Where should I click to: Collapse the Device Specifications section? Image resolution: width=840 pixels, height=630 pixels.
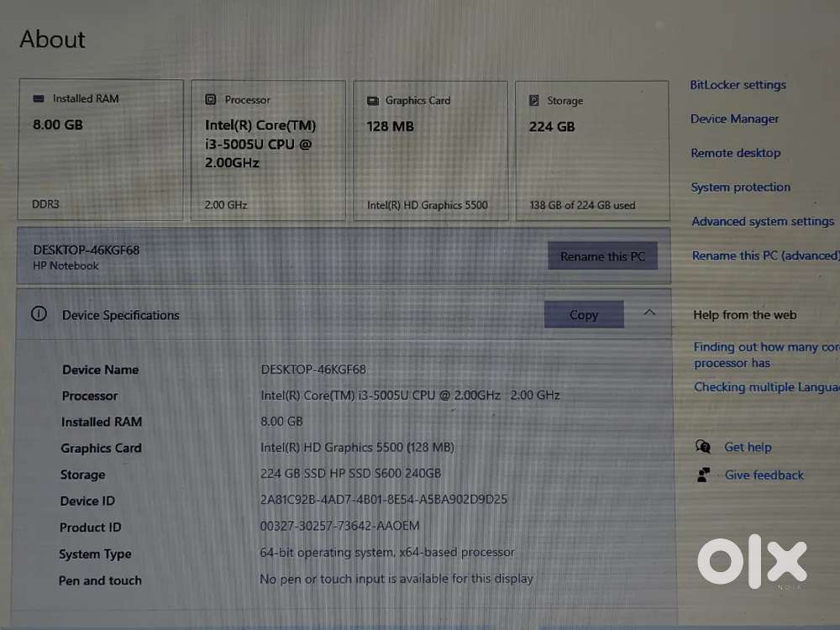[x=649, y=312]
